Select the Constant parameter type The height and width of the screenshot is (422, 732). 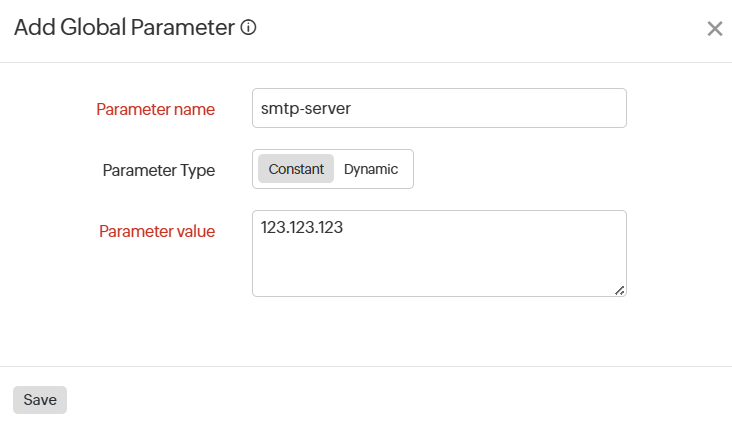click(296, 169)
